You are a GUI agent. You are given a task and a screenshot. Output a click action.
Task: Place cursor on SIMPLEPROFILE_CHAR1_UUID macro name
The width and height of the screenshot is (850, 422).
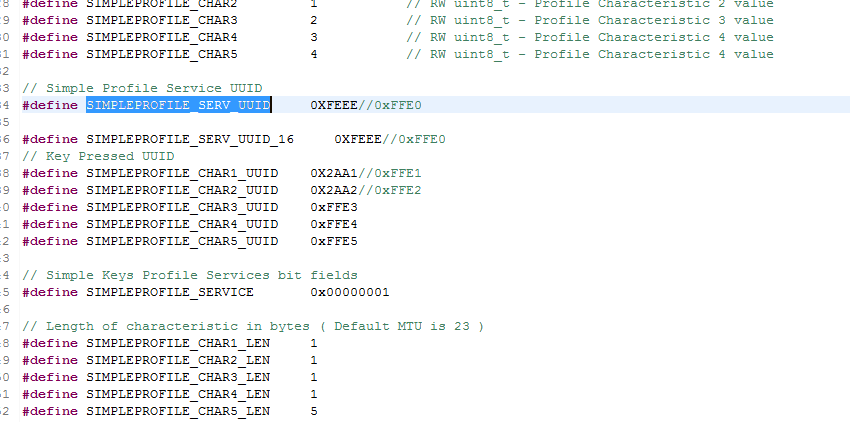coord(182,173)
